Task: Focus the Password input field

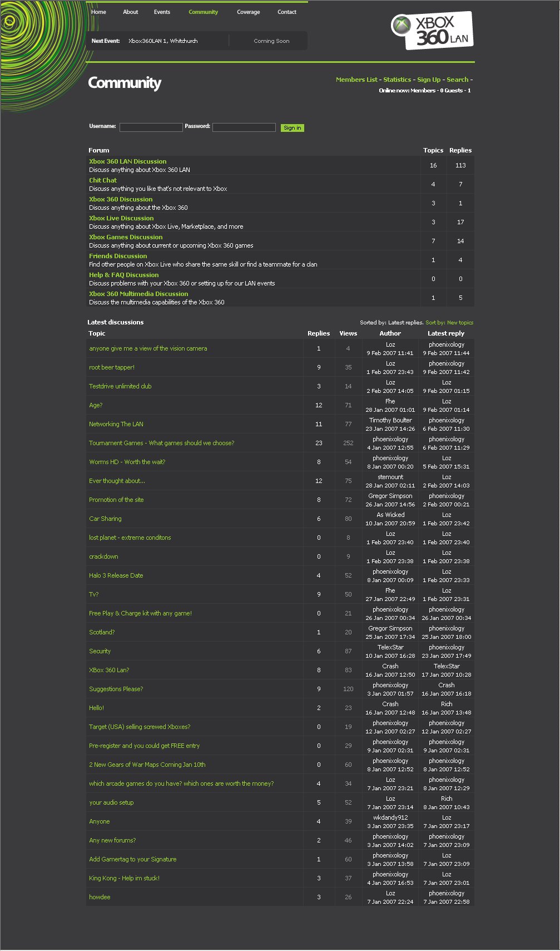Action: pos(244,127)
